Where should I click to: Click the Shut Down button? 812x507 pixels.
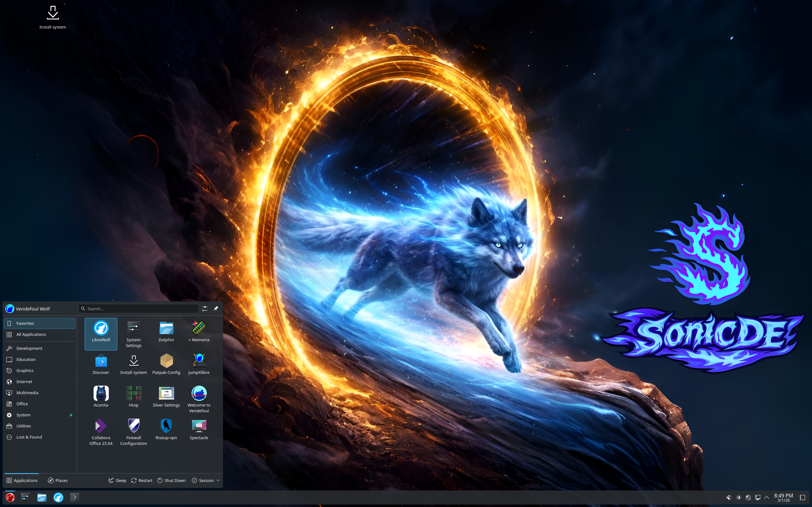[172, 480]
